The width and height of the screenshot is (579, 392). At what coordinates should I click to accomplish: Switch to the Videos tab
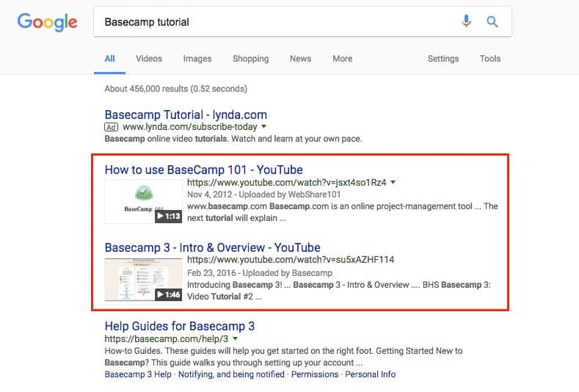point(149,59)
